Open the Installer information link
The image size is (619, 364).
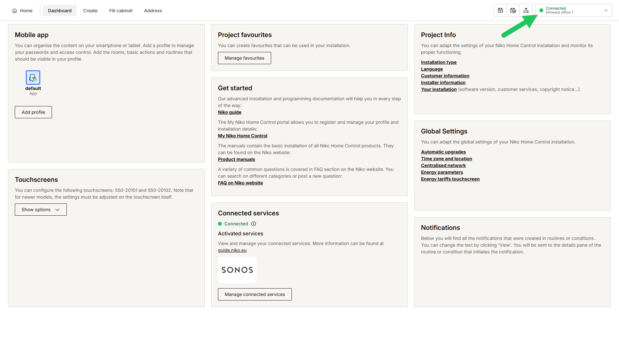[x=443, y=83]
